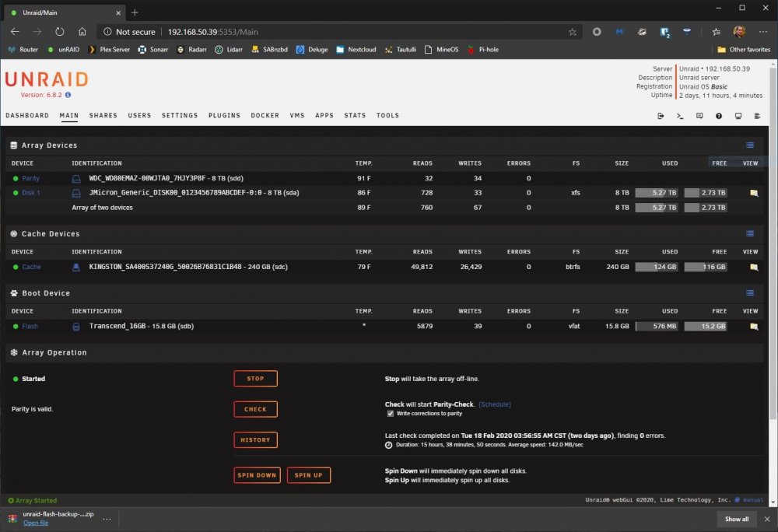
Task: Open the Plex Server bookmark
Action: click(109, 50)
